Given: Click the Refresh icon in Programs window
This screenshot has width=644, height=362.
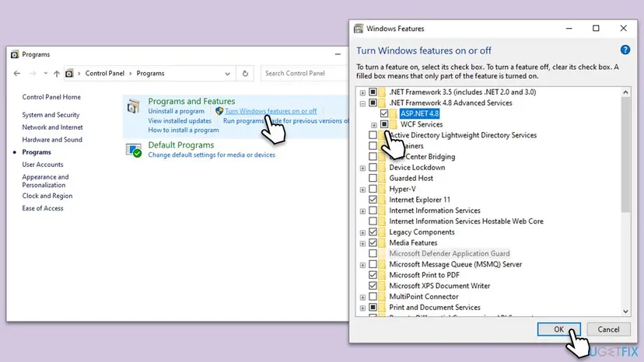Looking at the screenshot, I should (245, 74).
